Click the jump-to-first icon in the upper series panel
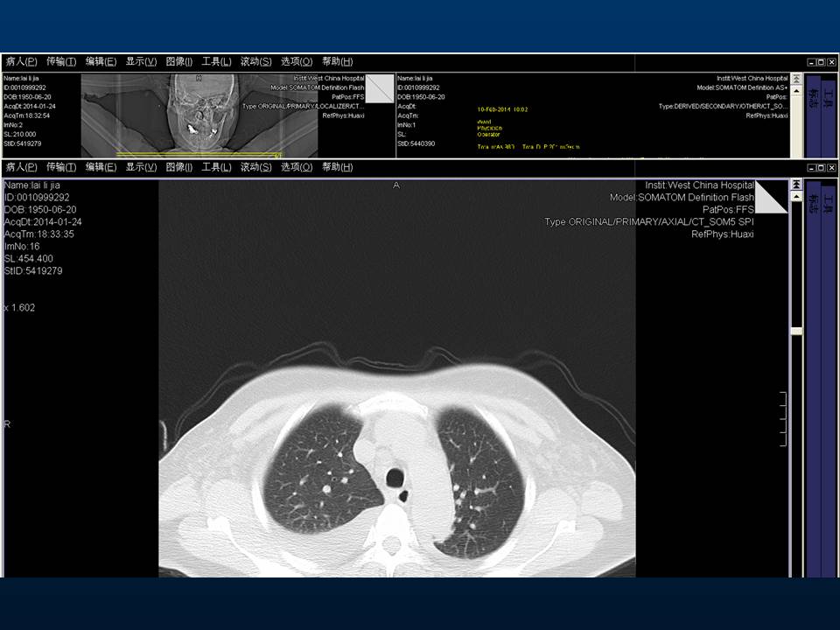Image resolution: width=840 pixels, height=630 pixels. (x=795, y=80)
